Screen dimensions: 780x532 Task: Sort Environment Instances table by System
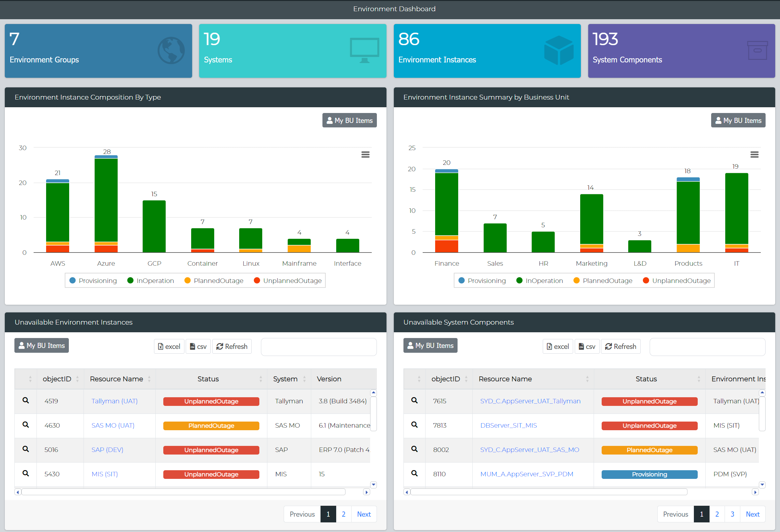pos(289,379)
